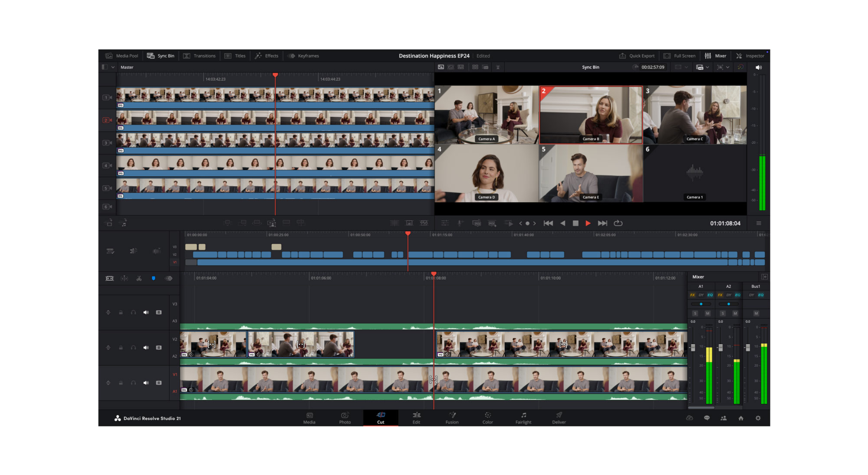Open the Media Pool
Screen dimensions: 868x475
(x=123, y=56)
